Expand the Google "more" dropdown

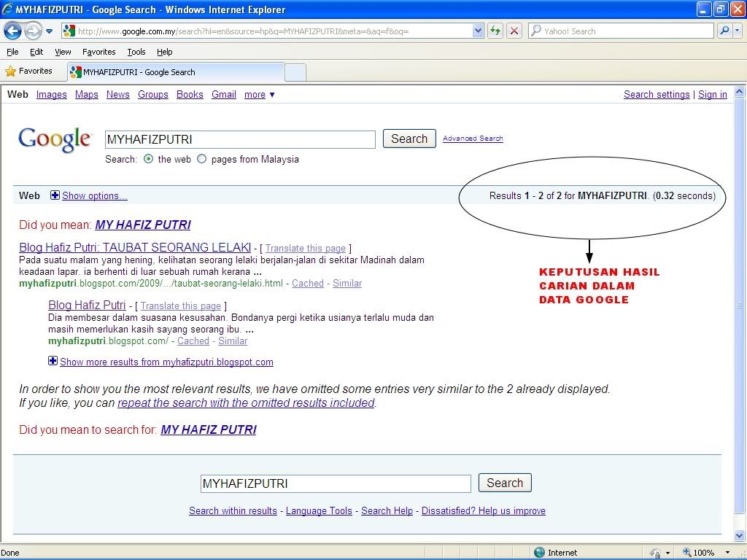pos(260,95)
